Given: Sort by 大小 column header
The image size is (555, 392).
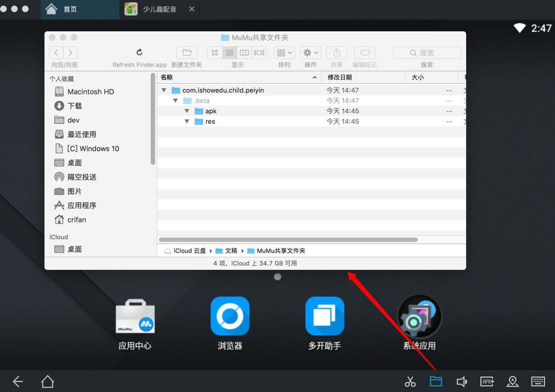Looking at the screenshot, I should 432,77.
